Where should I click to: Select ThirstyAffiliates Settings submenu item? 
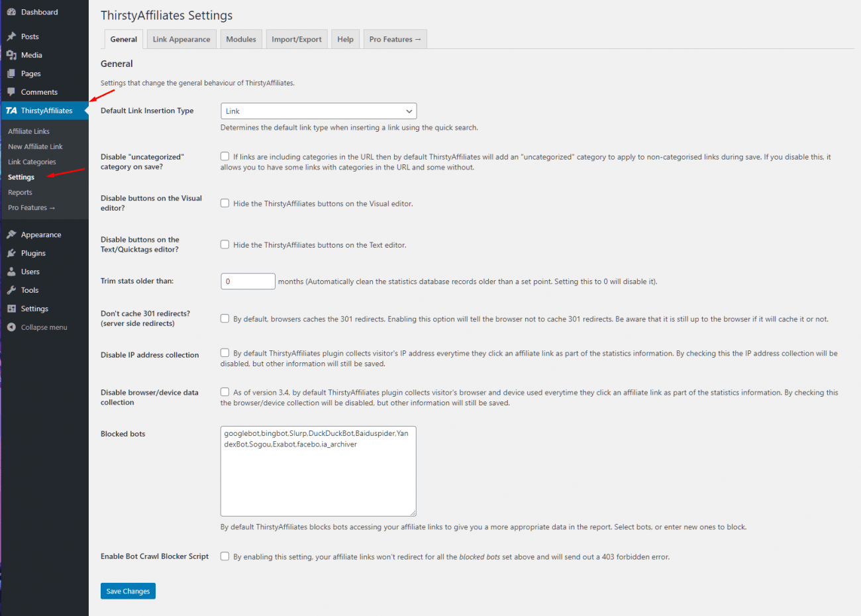(x=21, y=177)
